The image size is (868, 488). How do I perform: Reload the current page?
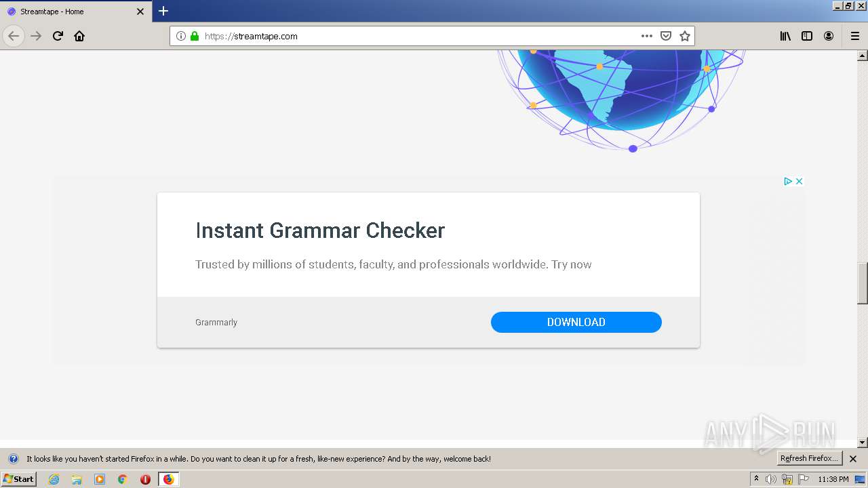click(58, 36)
